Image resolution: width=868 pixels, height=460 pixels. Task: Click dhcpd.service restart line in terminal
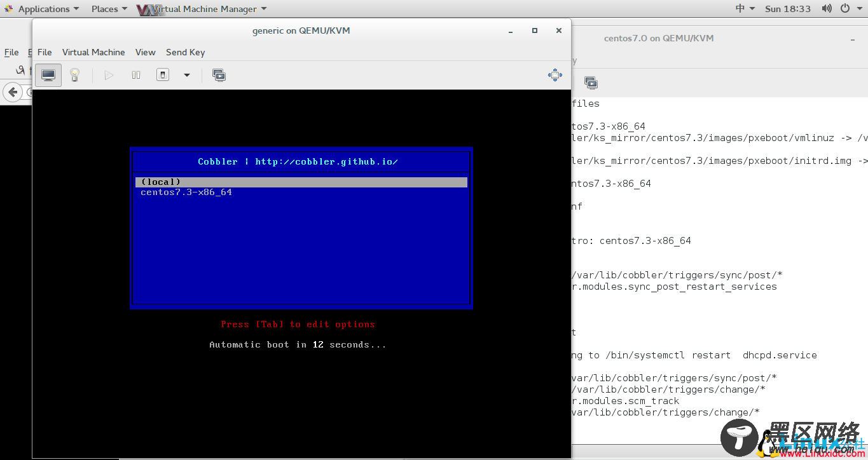pyautogui.click(x=694, y=355)
